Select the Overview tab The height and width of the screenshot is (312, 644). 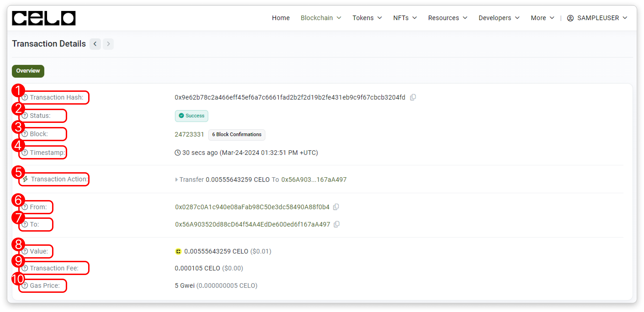coord(28,71)
